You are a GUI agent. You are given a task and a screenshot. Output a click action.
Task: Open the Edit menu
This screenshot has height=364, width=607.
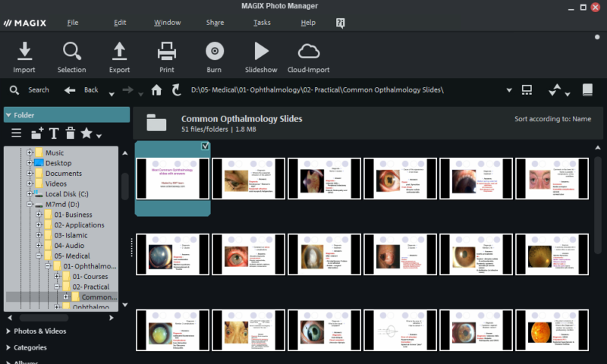120,23
